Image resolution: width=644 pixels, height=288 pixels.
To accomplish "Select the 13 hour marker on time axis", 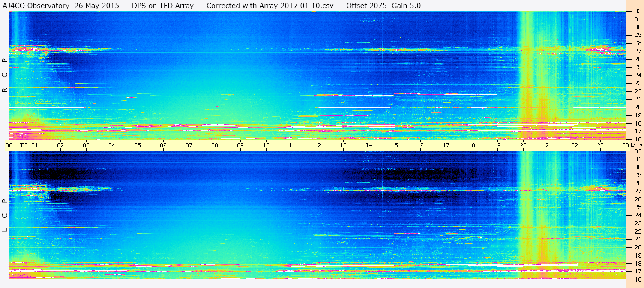I will pos(343,145).
